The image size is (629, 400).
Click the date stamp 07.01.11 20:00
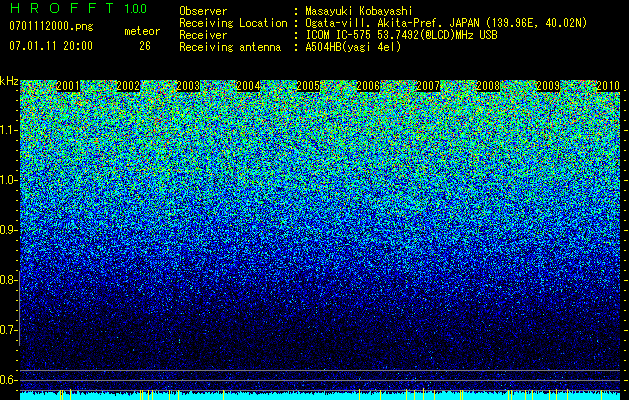tap(51, 45)
